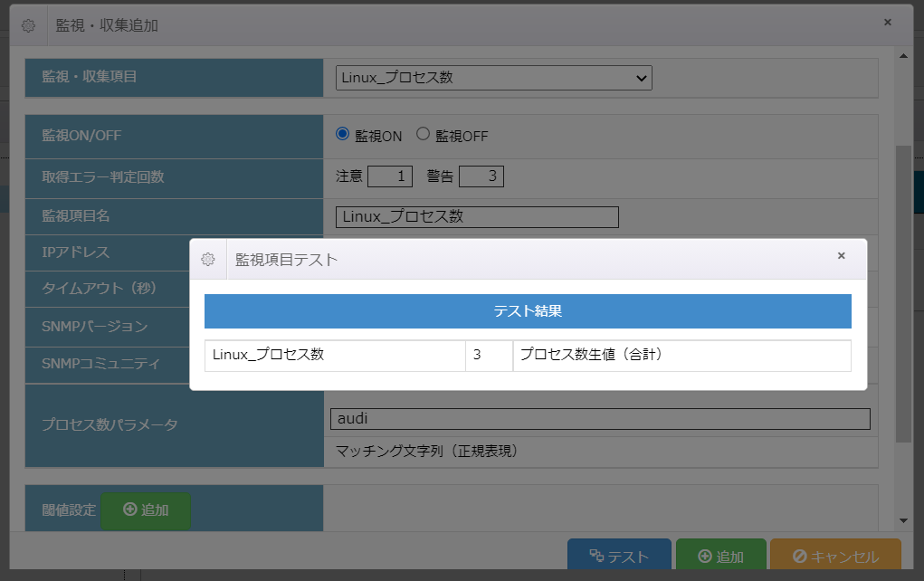Close the 監視・収集追加 window
This screenshot has width=924, height=581.
[887, 23]
